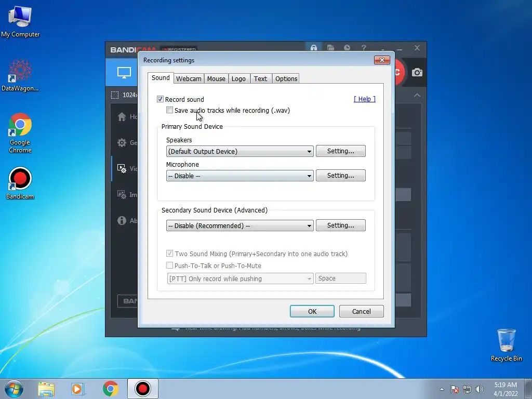The width and height of the screenshot is (532, 399).
Task: Open File Explorer from taskbar
Action: 46,389
